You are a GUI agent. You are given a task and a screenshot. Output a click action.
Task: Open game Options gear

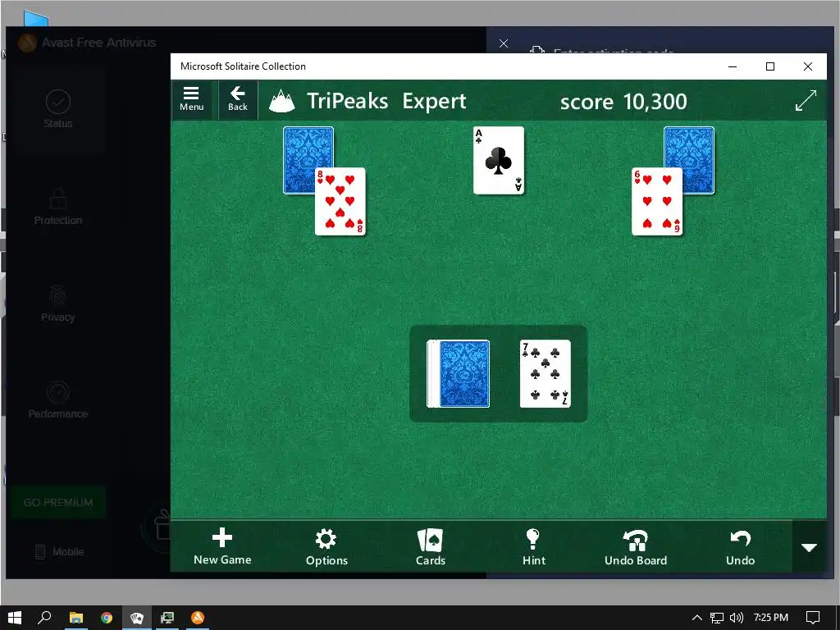pos(326,547)
